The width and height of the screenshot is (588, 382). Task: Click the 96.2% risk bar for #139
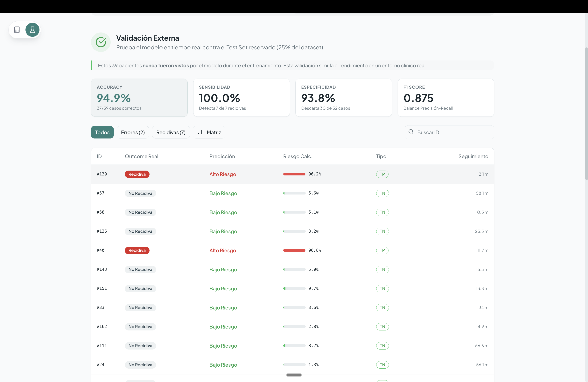294,174
